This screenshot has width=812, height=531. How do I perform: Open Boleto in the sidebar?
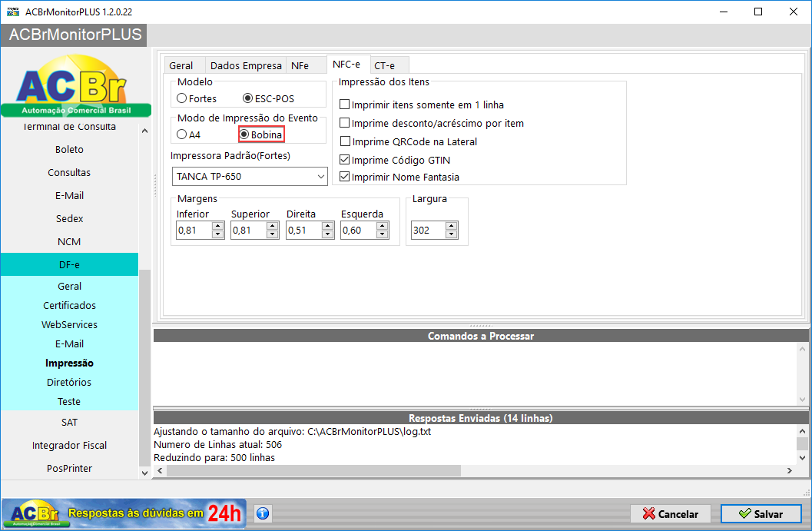[69, 149]
